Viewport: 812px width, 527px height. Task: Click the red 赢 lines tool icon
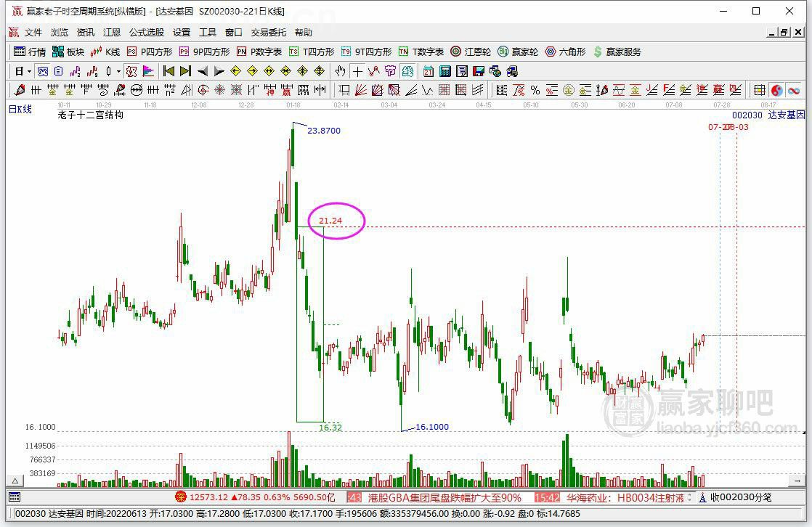pyautogui.click(x=719, y=90)
